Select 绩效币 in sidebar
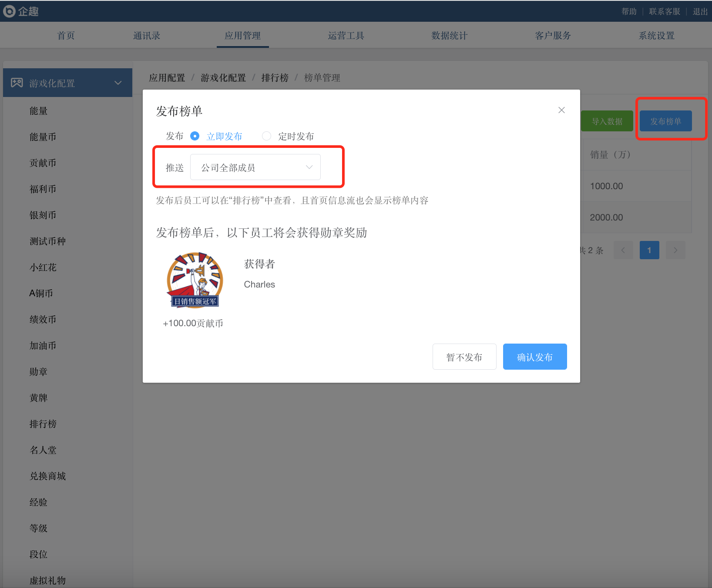712x588 pixels. click(43, 320)
